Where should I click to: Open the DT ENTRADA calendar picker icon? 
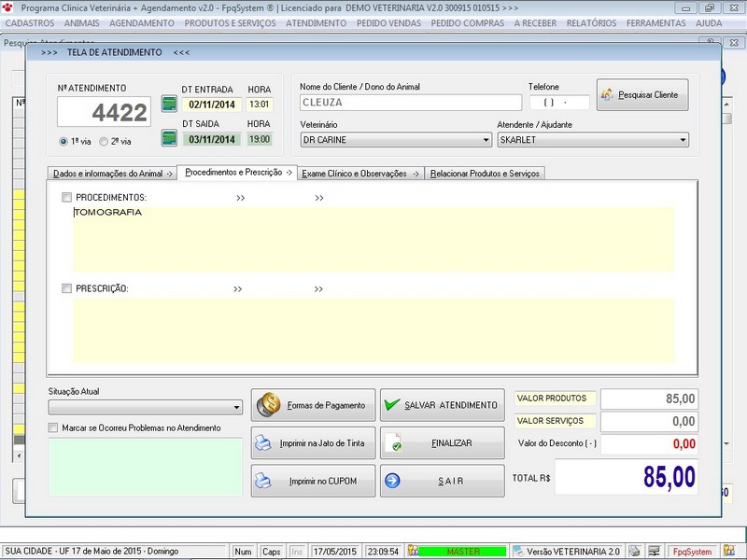pyautogui.click(x=169, y=104)
